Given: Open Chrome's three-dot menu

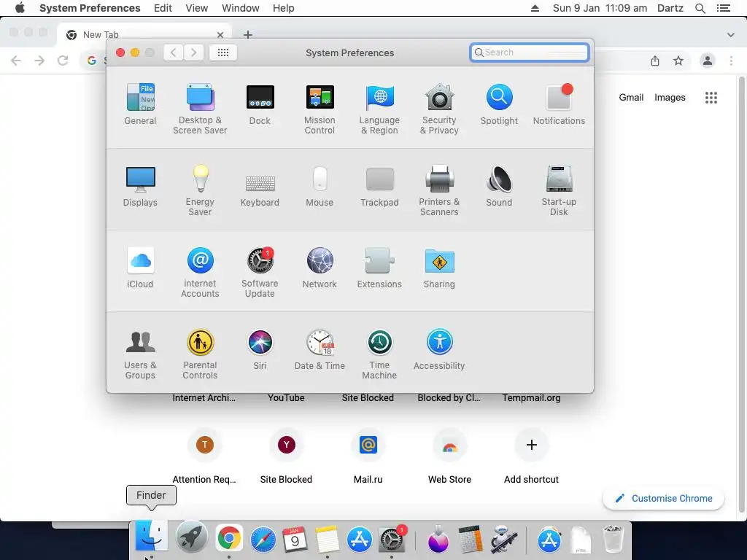Looking at the screenshot, I should 731,61.
